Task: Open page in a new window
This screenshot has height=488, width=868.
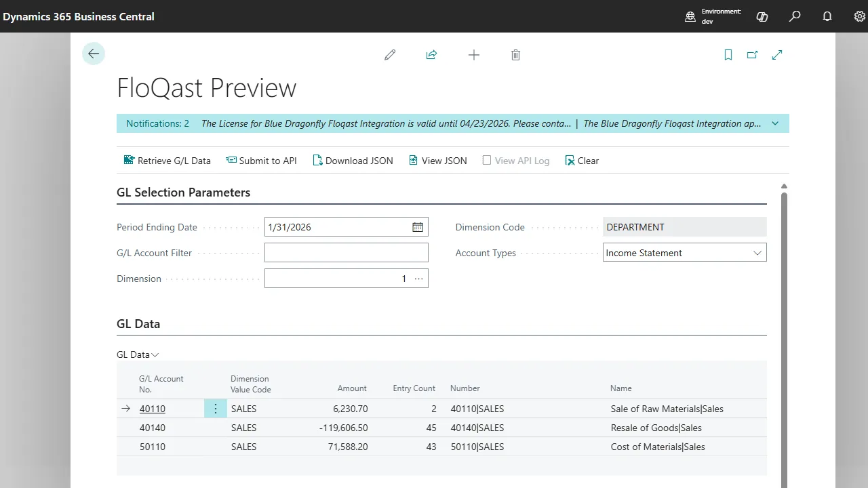Action: (x=752, y=55)
